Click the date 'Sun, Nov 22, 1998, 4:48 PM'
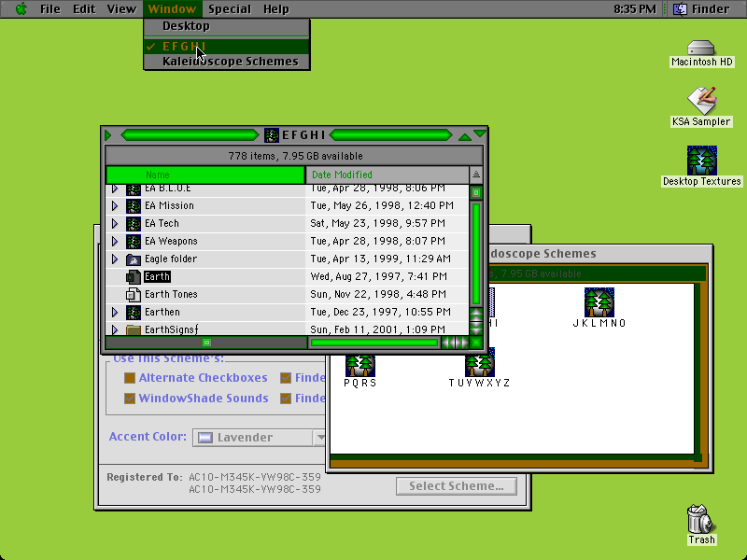747x560 pixels. point(378,294)
